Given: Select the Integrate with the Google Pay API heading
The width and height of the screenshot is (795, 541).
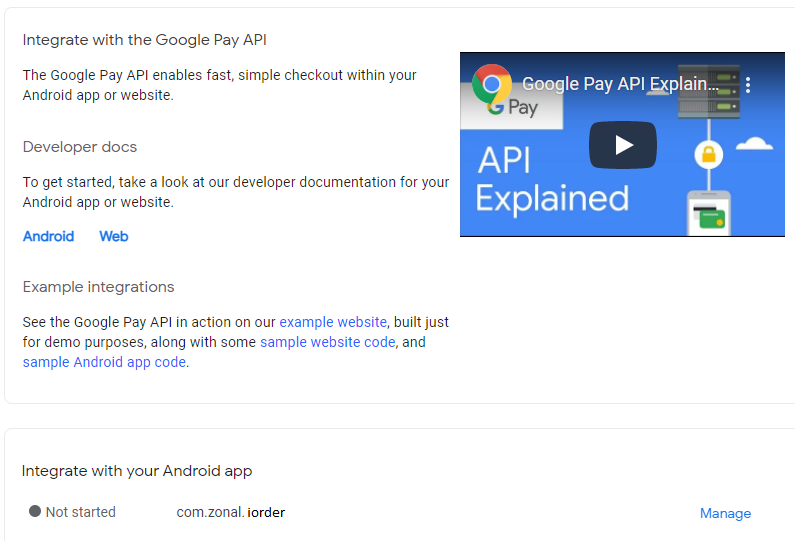Looking at the screenshot, I should pos(144,40).
